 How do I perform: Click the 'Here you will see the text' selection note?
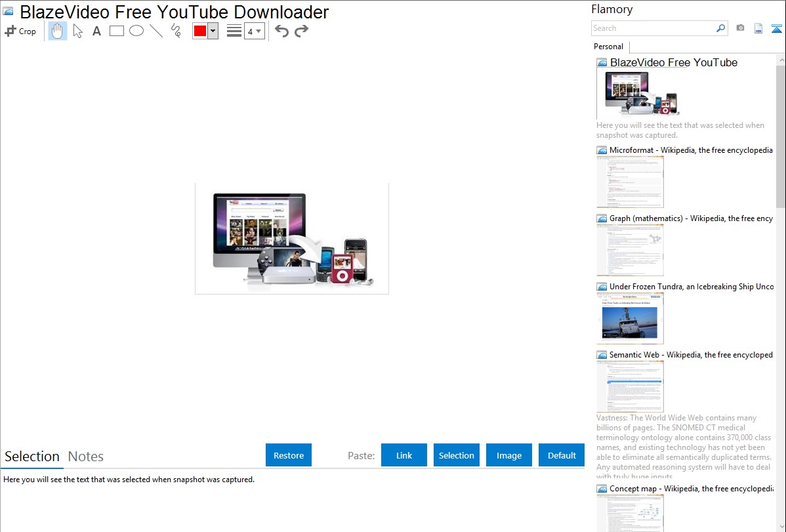(x=129, y=480)
